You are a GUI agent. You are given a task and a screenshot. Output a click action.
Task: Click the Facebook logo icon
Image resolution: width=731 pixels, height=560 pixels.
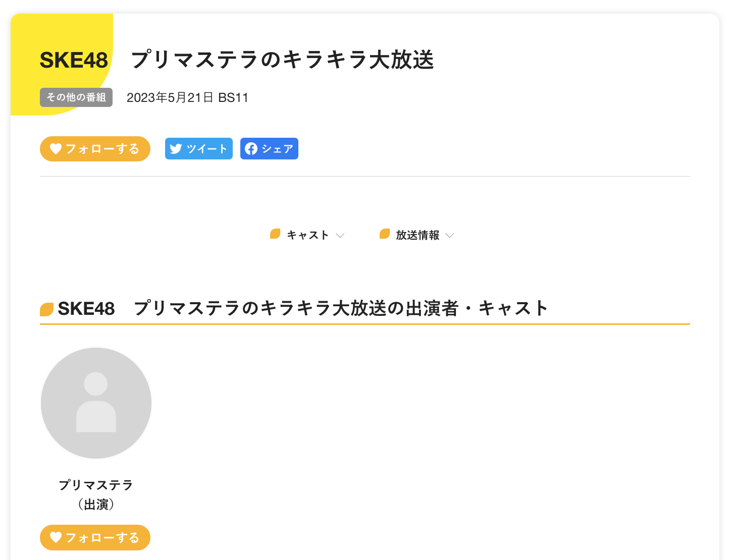click(x=251, y=148)
